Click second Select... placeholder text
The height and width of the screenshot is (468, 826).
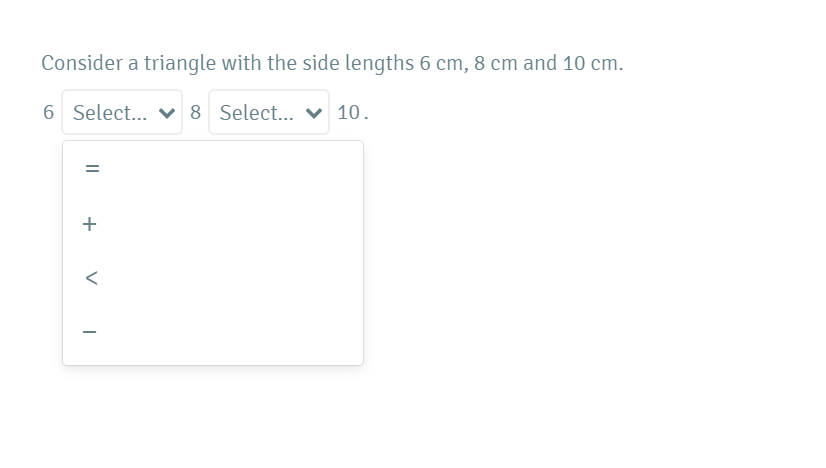[255, 113]
